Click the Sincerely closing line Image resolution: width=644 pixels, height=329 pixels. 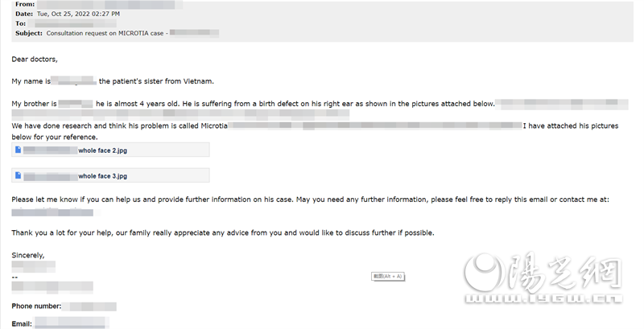tap(28, 255)
